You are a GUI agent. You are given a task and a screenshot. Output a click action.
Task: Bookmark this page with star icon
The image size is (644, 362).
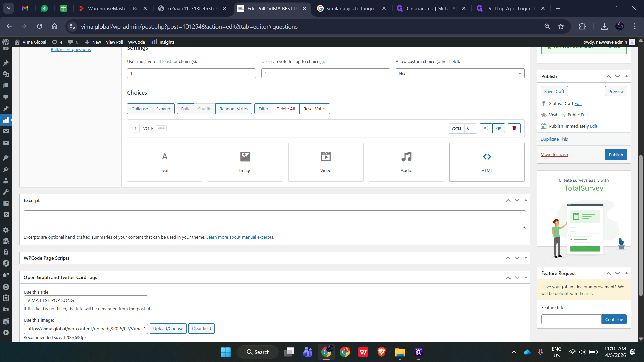point(561,26)
